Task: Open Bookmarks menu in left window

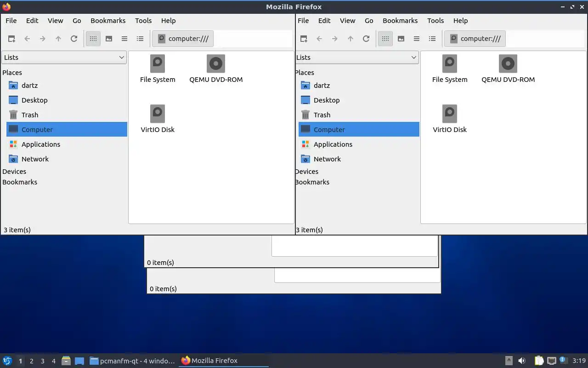Action: [x=108, y=21]
